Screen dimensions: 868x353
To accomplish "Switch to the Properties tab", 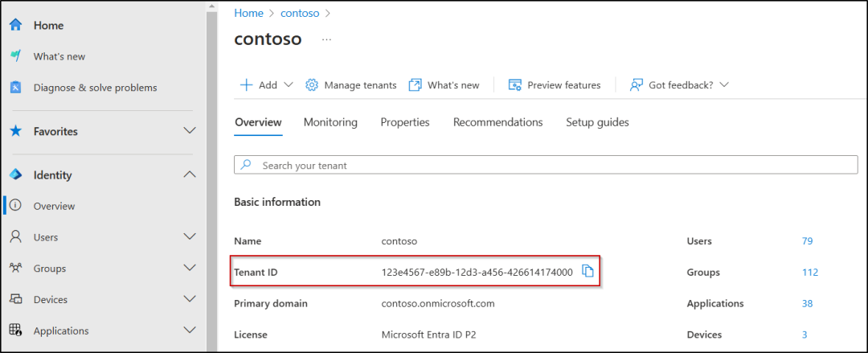I will [404, 122].
